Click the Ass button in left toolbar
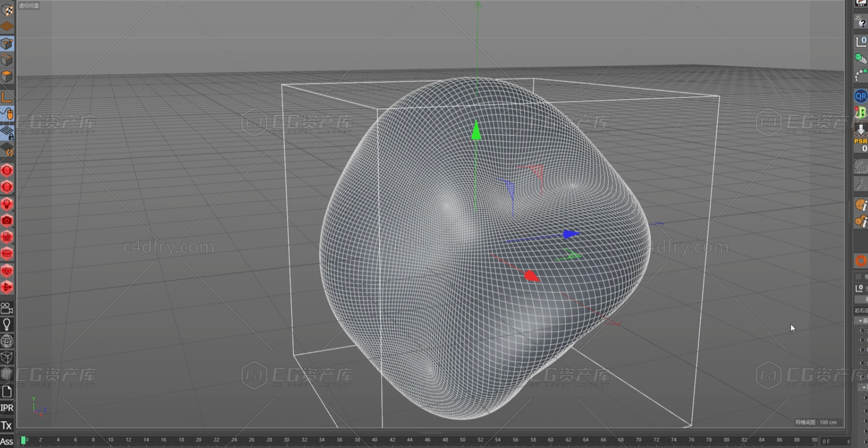 [x=7, y=441]
